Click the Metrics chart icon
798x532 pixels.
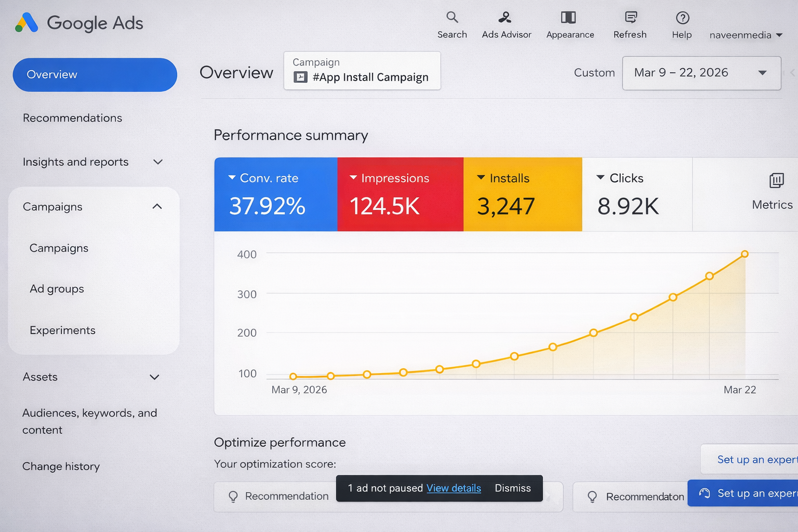(776, 181)
